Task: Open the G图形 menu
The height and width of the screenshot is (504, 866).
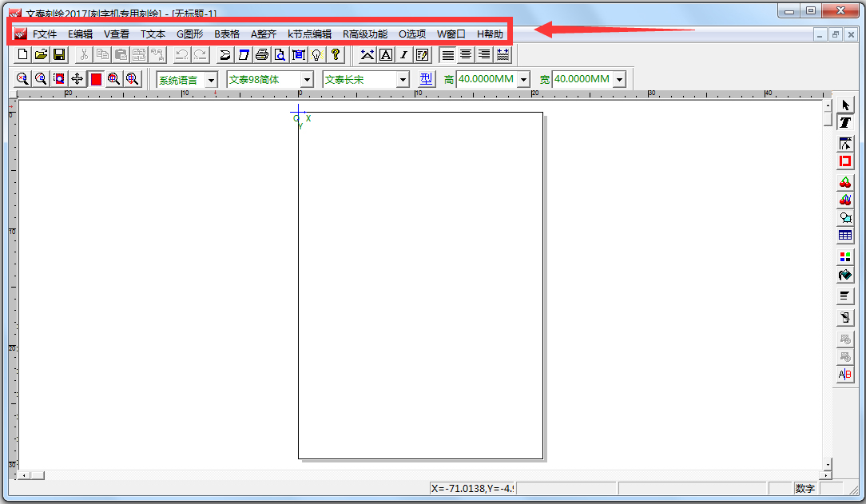Action: 190,34
